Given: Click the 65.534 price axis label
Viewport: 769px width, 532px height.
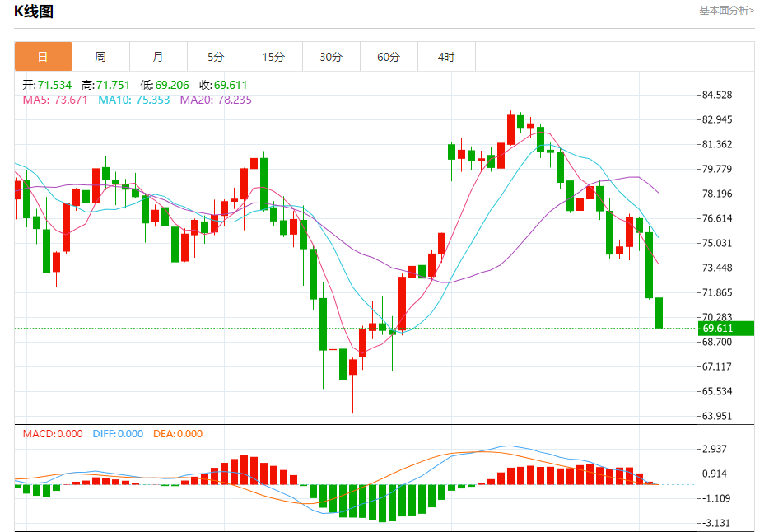Looking at the screenshot, I should pyautogui.click(x=717, y=391).
